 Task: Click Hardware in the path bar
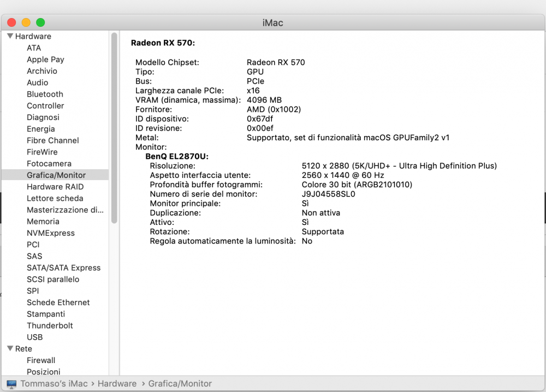[117, 384]
